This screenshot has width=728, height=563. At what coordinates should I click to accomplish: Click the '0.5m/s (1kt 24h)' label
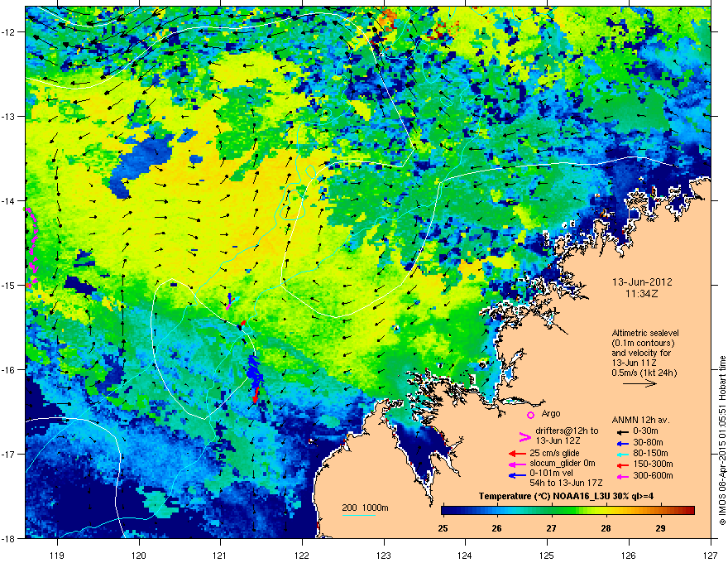(x=644, y=373)
